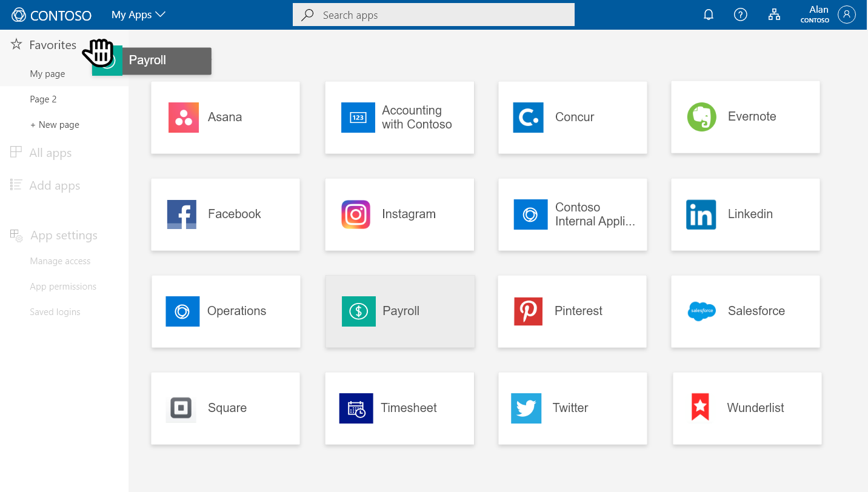The width and height of the screenshot is (868, 492).
Task: Click the CONTOSO brand text
Action: tap(61, 15)
